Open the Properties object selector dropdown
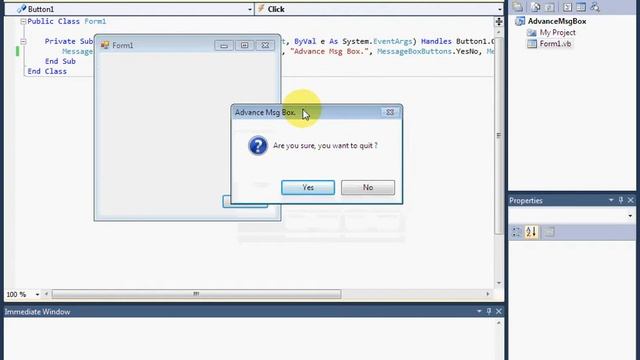The width and height of the screenshot is (640, 360). click(630, 216)
